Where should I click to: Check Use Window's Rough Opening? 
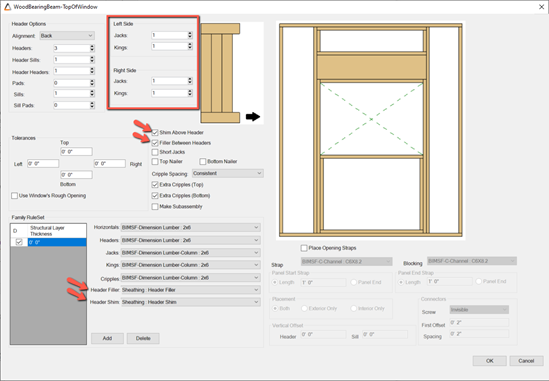[14, 195]
